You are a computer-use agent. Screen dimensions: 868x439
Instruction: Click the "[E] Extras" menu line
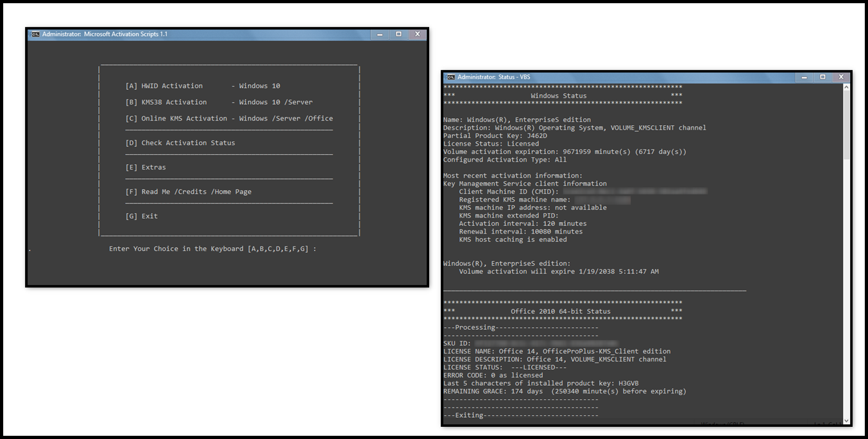pos(146,167)
